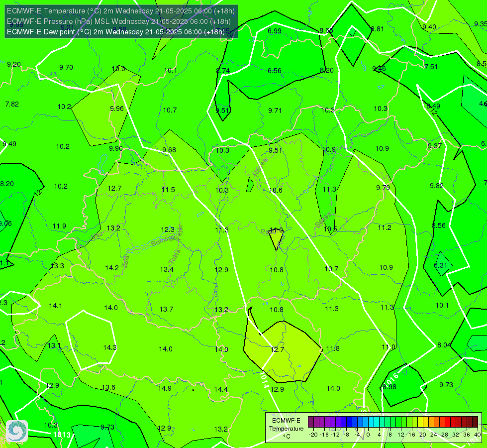Click the Zala county label
Screen dimensions: 487x448
tap(126, 261)
